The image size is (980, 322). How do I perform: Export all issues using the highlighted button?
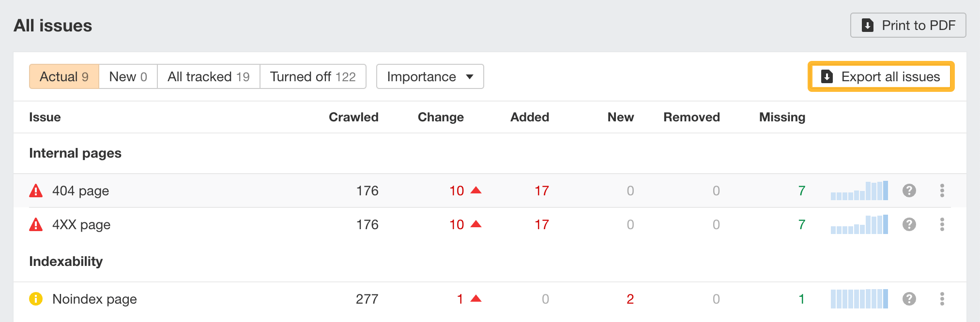(x=881, y=76)
